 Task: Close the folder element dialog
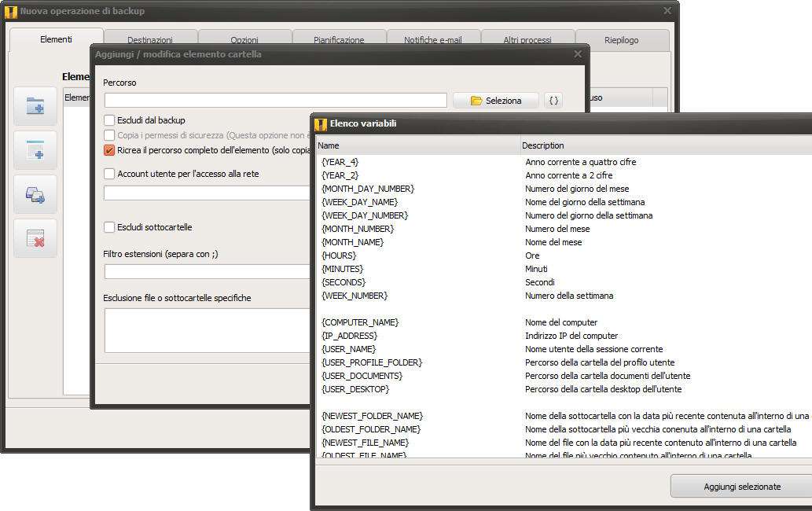click(x=578, y=54)
